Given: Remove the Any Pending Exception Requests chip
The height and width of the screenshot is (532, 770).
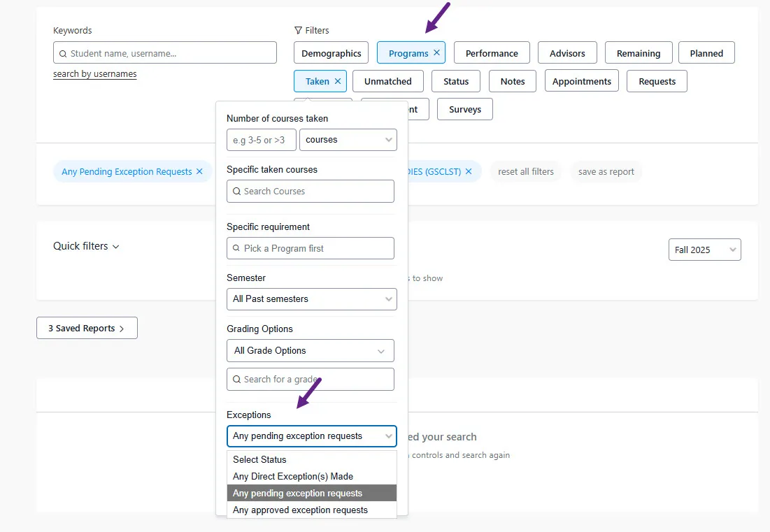Looking at the screenshot, I should click(x=199, y=171).
